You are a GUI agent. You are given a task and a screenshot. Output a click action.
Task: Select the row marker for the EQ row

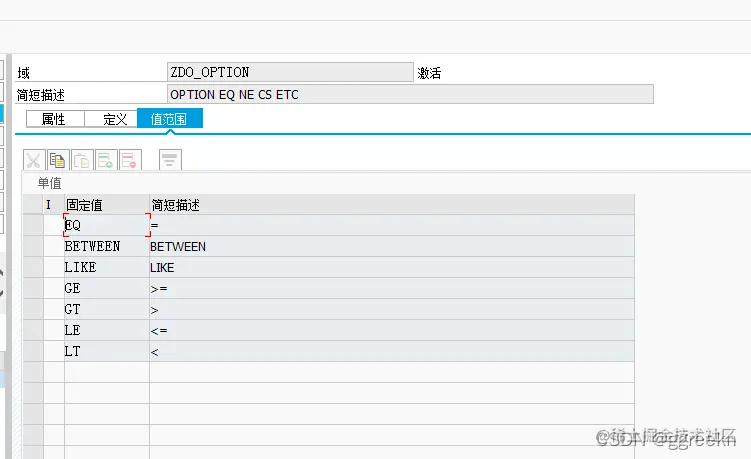click(x=33, y=225)
